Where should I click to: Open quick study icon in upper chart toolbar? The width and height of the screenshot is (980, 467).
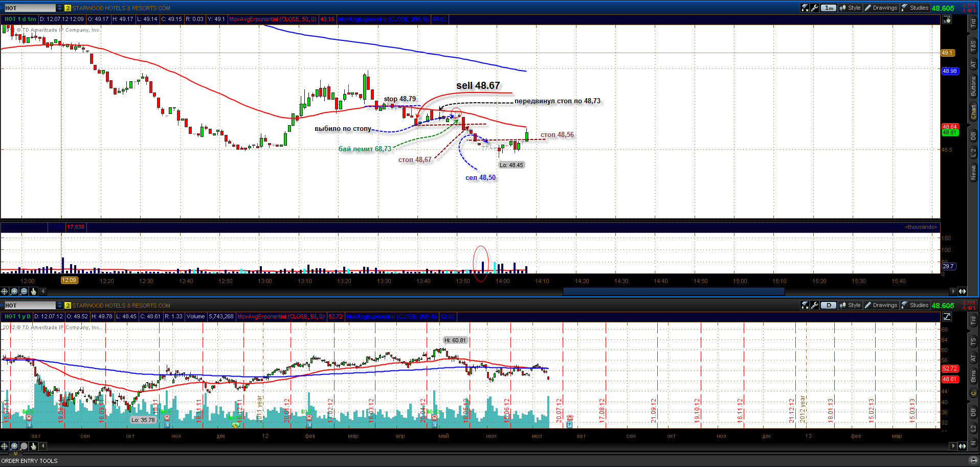[x=805, y=8]
